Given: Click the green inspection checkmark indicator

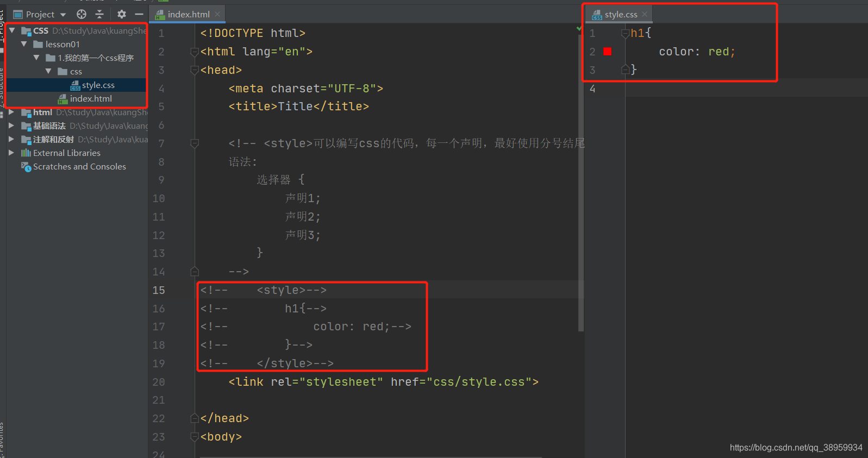Looking at the screenshot, I should click(579, 28).
